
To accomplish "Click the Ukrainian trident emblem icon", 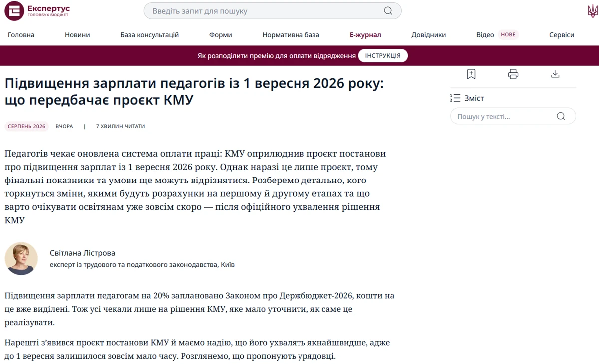I will 593,11.
